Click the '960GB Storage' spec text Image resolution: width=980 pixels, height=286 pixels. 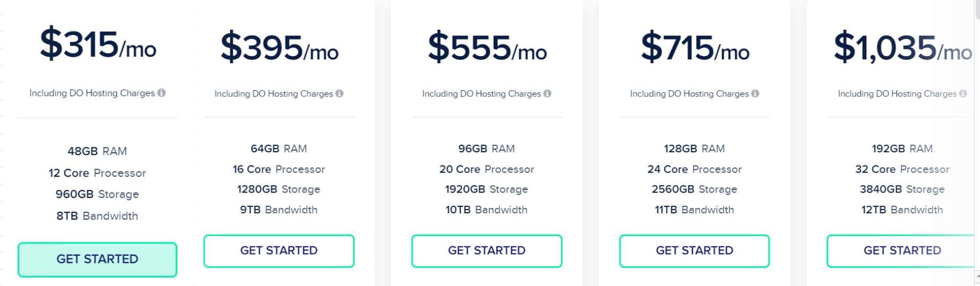pyautogui.click(x=97, y=194)
